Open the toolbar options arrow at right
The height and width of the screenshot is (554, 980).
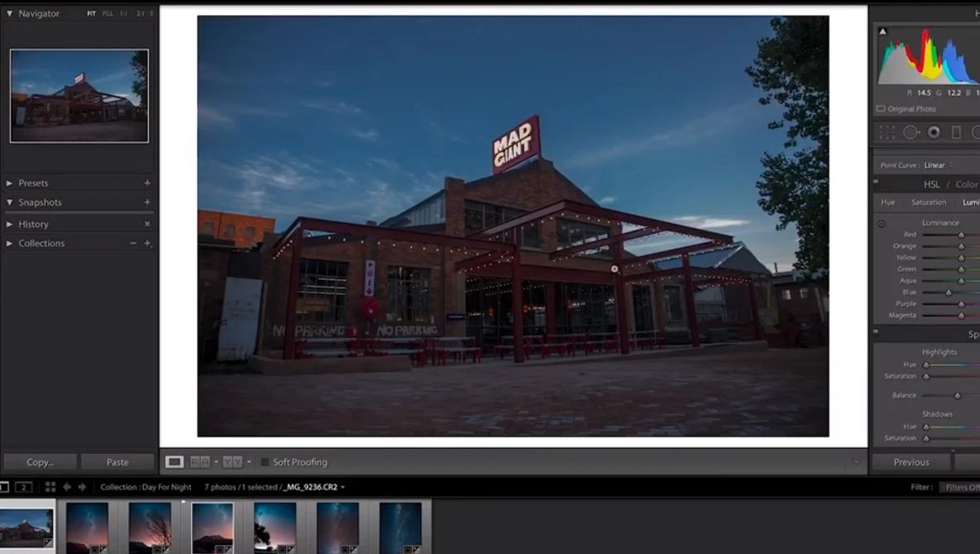pyautogui.click(x=856, y=462)
